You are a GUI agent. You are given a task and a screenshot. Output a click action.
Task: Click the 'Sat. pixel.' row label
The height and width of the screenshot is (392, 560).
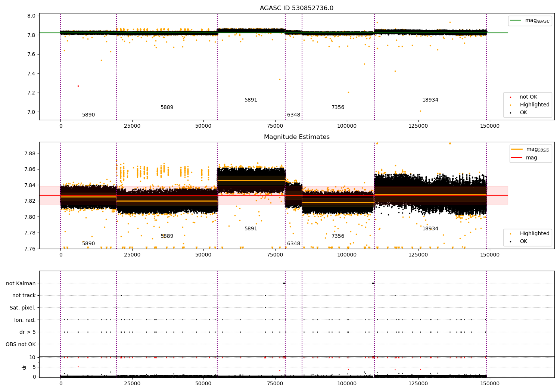pyautogui.click(x=23, y=308)
